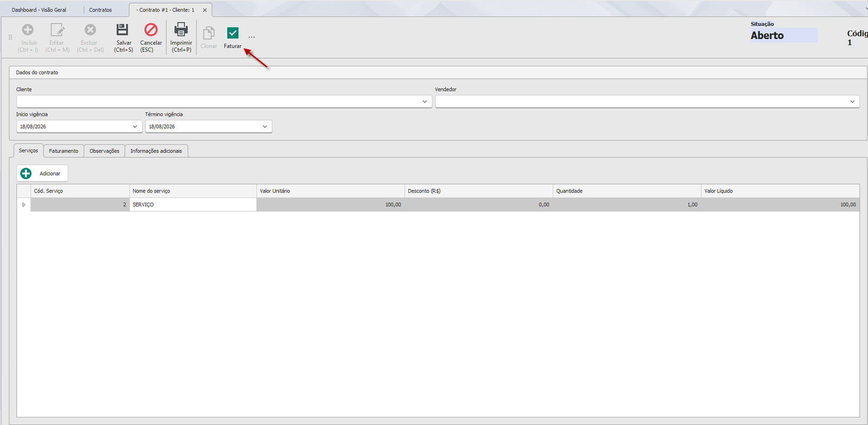This screenshot has width=868, height=425.
Task: Click the Quantidade cell showing 1,00
Action: tap(627, 204)
